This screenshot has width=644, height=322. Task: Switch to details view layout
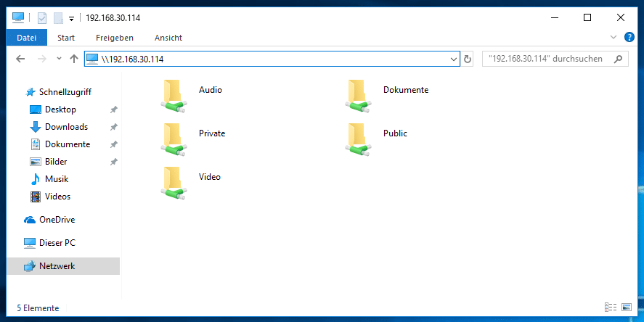click(x=609, y=308)
